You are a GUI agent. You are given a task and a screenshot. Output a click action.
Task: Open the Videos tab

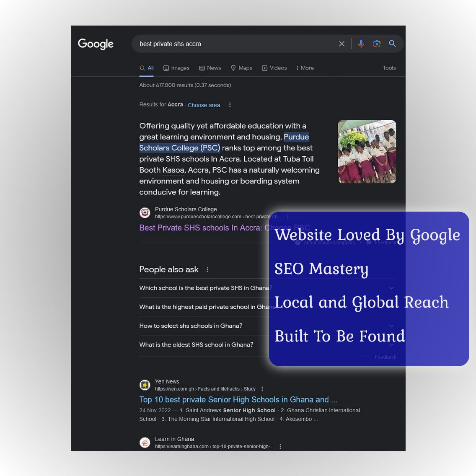click(x=274, y=68)
